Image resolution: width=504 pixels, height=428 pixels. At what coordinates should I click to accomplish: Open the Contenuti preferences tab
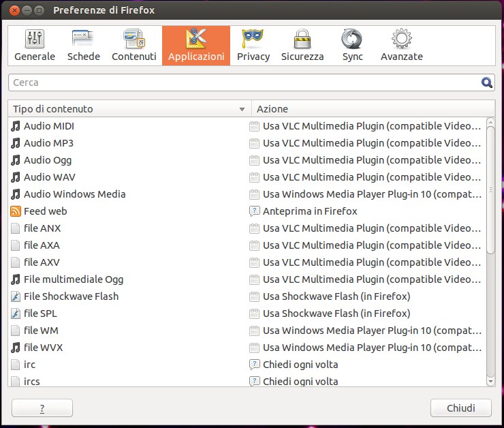tap(134, 46)
